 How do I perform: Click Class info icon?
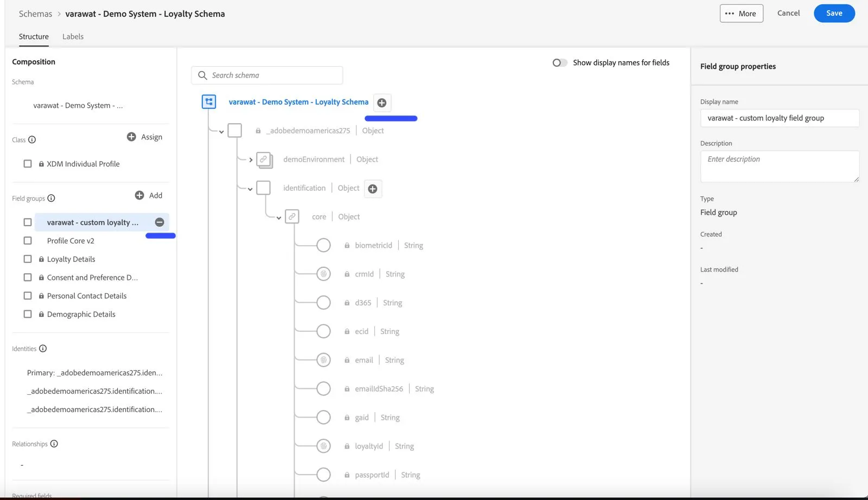click(x=32, y=140)
